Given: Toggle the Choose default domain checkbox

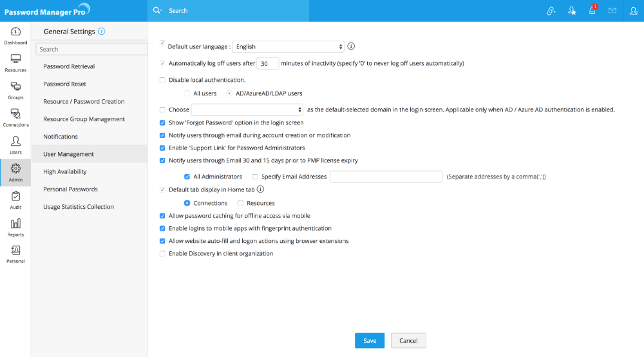Looking at the screenshot, I should tap(162, 110).
